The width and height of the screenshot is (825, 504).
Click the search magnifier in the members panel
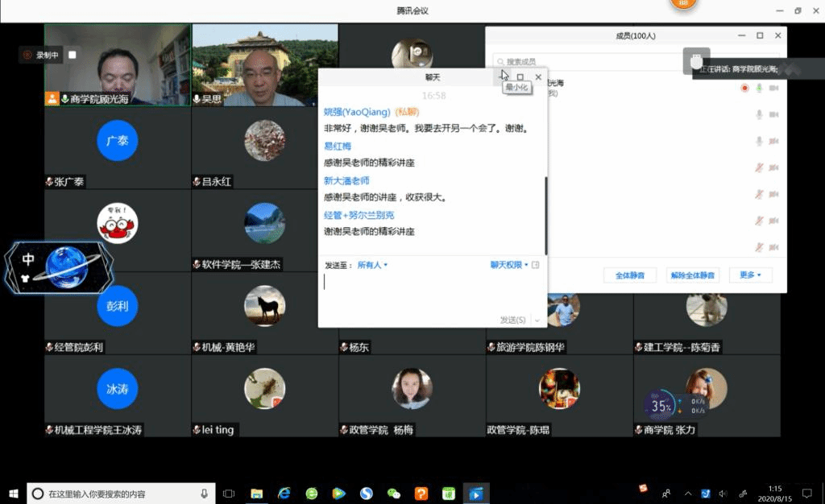click(500, 62)
